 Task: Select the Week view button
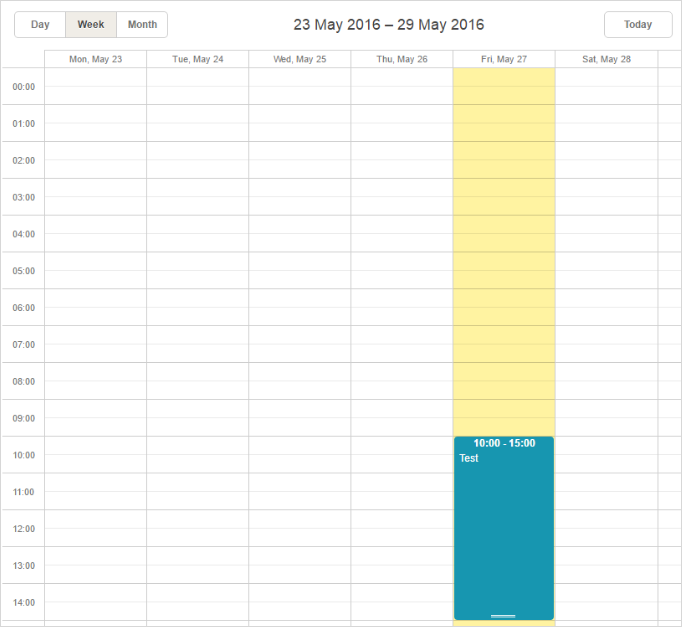[91, 24]
